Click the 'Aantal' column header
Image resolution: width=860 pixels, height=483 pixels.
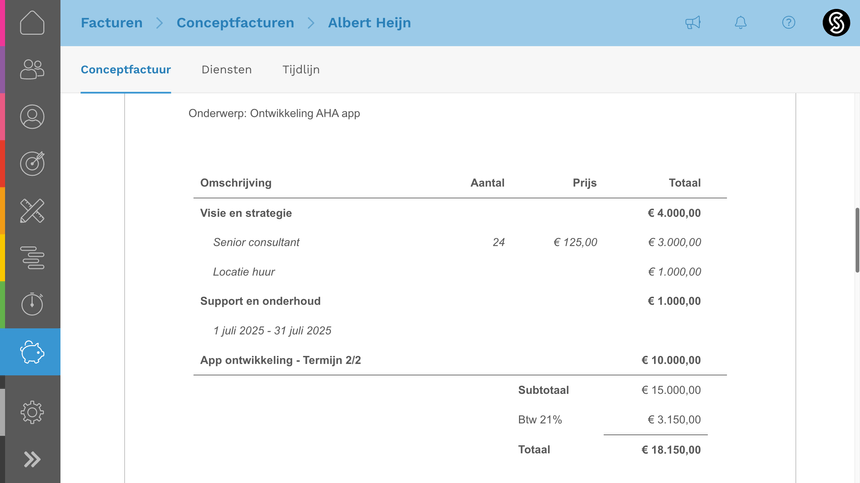[487, 183]
